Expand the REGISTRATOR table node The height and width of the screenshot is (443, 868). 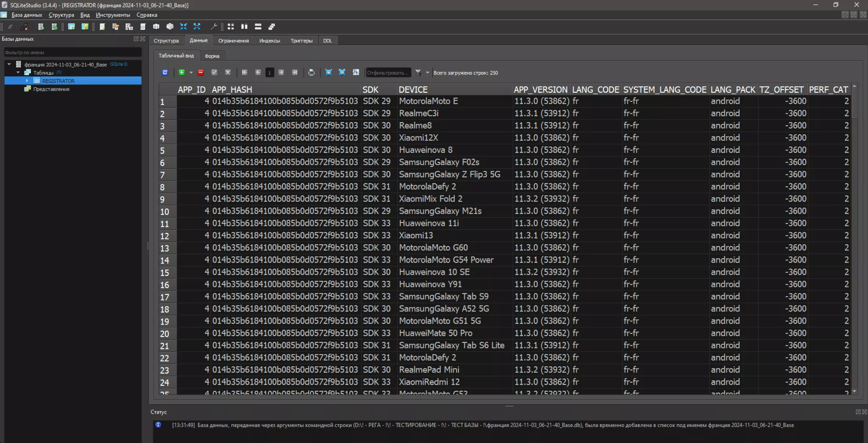point(27,80)
